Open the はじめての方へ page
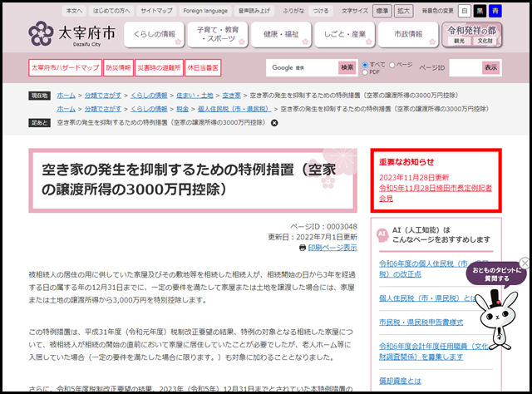Viewport: 532px width, 394px height. click(x=111, y=11)
